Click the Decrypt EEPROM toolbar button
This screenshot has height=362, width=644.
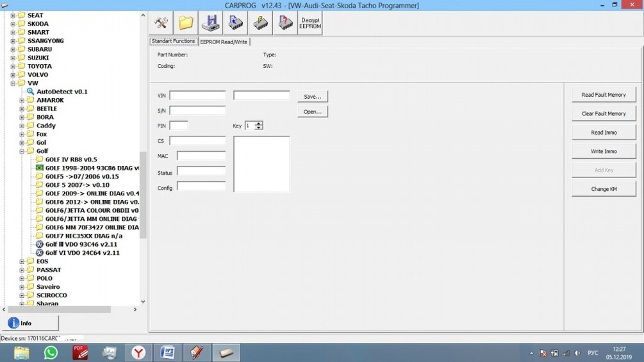pyautogui.click(x=310, y=23)
